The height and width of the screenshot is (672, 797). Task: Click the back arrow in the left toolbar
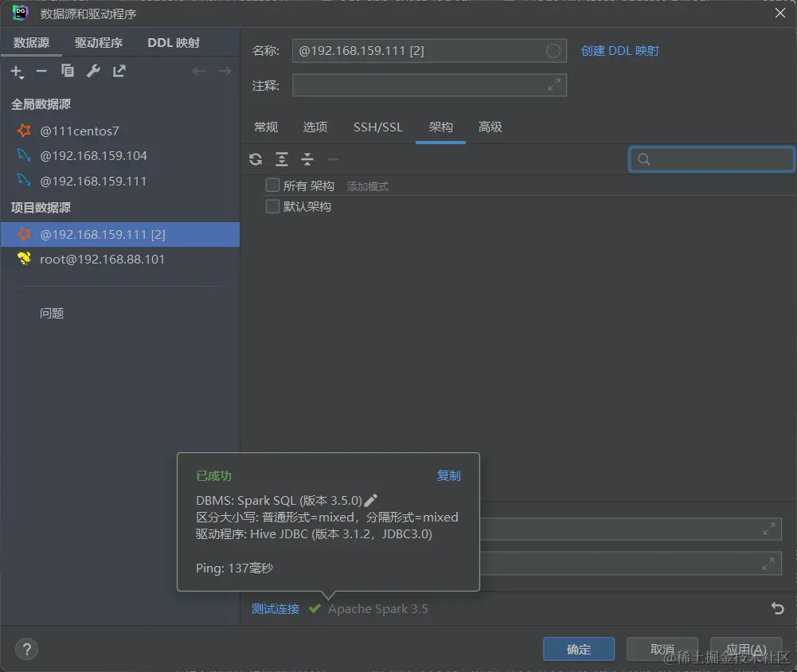pos(199,71)
